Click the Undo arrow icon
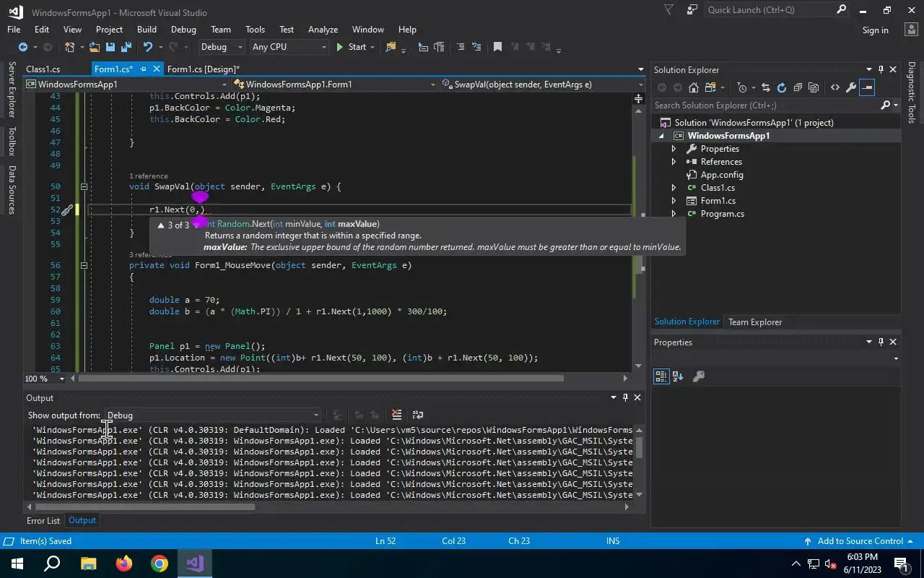 coord(148,47)
